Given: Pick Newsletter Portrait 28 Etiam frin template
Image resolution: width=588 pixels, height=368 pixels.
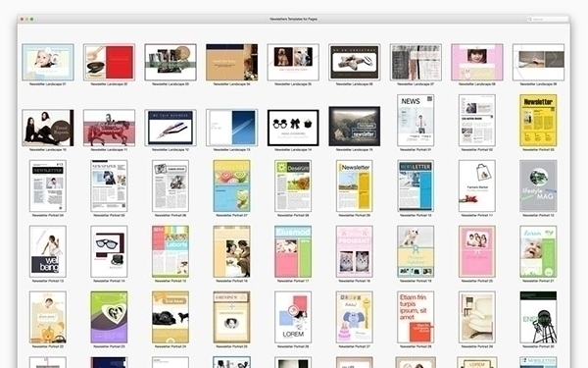Looking at the screenshot, I should pos(416,317).
